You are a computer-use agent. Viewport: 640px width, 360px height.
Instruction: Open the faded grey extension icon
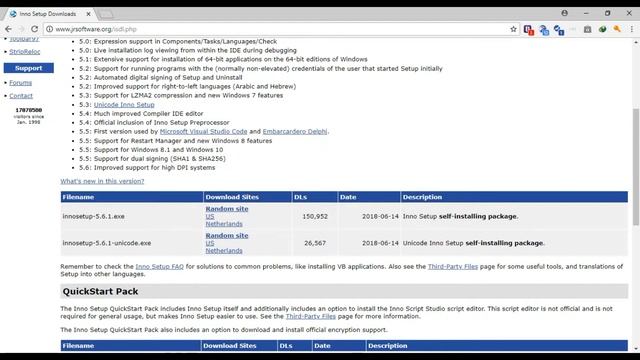tap(573, 29)
